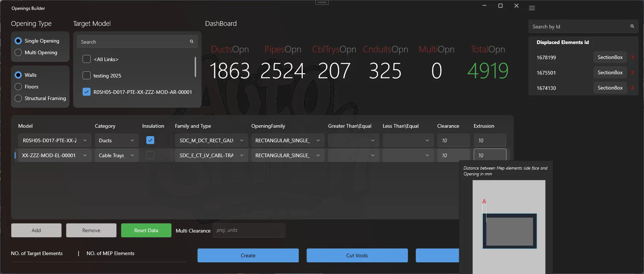
Task: Select the Multi Opening radio button
Action: click(18, 52)
